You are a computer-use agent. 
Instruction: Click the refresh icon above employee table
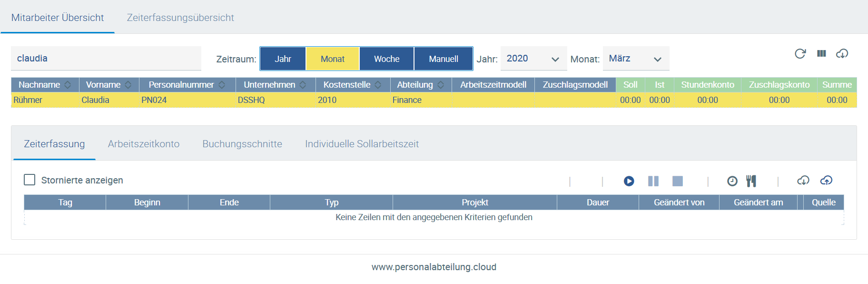[x=800, y=53]
